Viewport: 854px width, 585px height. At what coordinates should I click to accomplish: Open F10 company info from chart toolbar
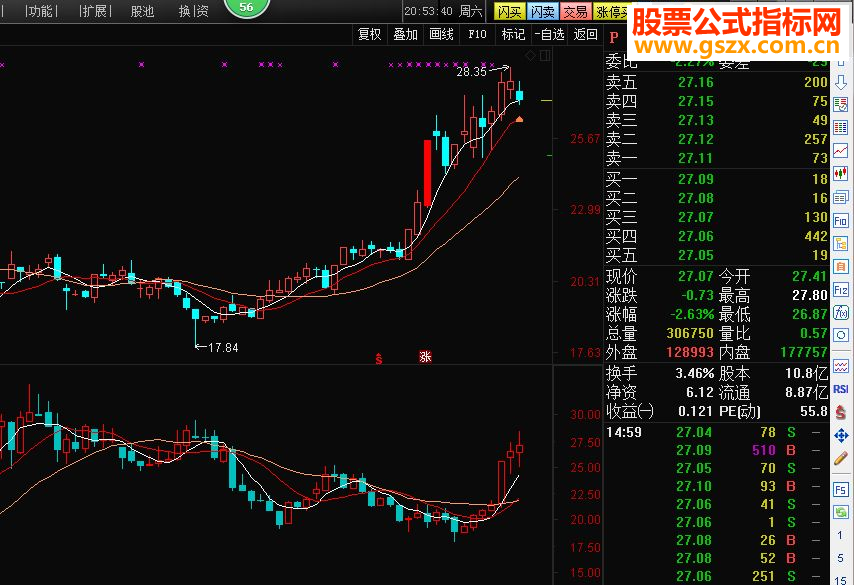click(x=477, y=34)
